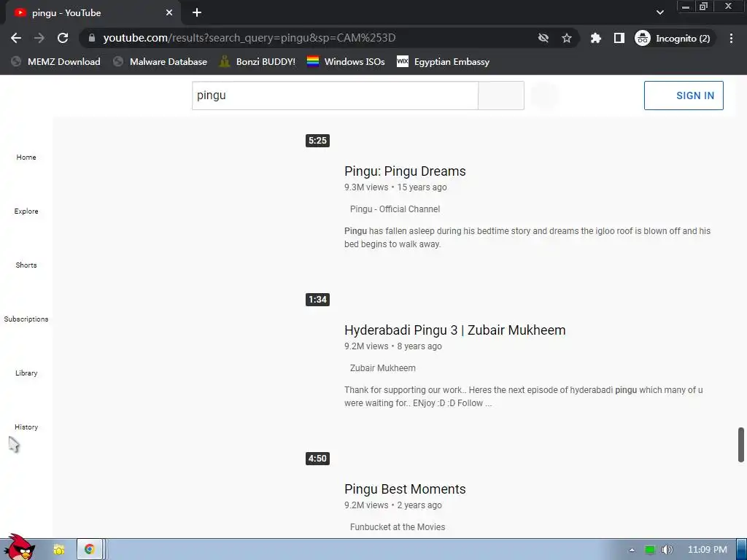Open Pingu - Official Channel link

[395, 209]
